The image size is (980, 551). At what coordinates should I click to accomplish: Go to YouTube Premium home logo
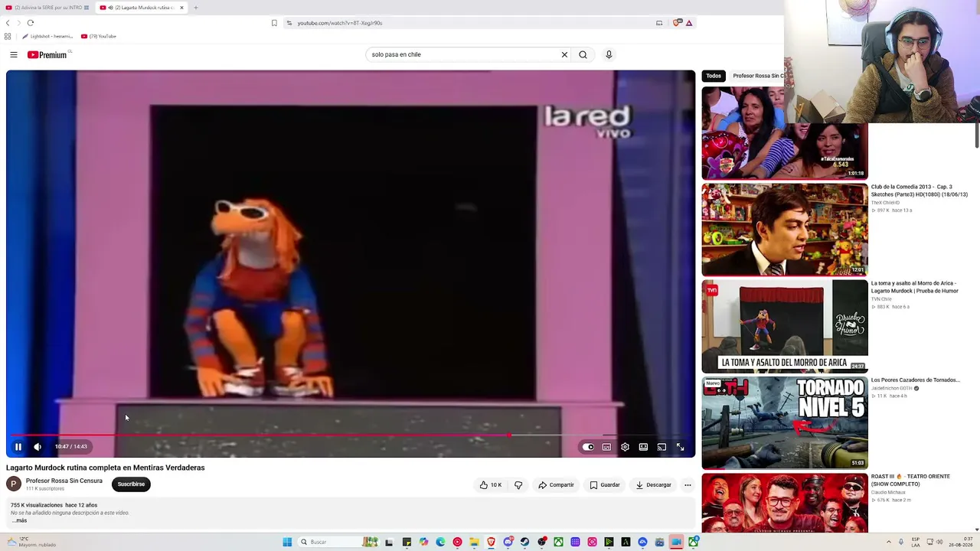pyautogui.click(x=47, y=54)
